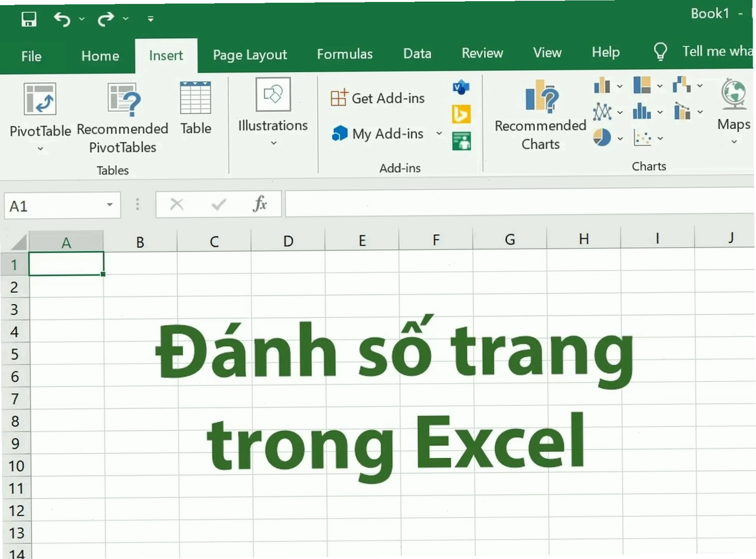Select the Insert tab
The height and width of the screenshot is (559, 756).
click(166, 55)
